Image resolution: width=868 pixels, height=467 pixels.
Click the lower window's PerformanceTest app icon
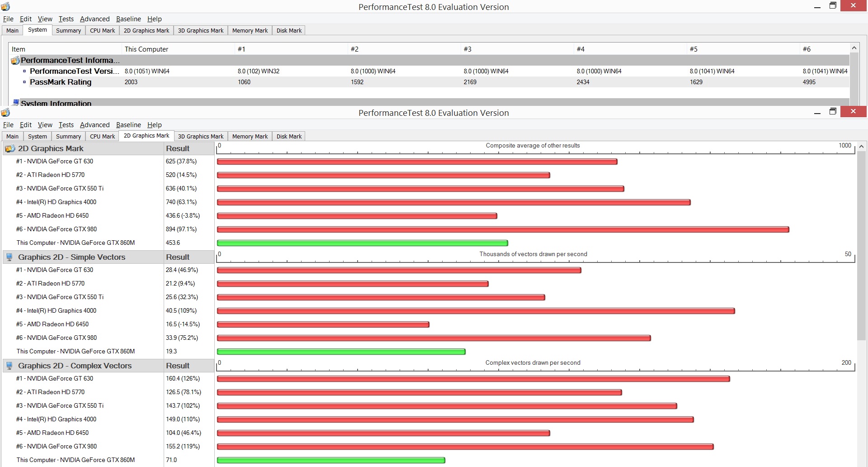pos(5,112)
